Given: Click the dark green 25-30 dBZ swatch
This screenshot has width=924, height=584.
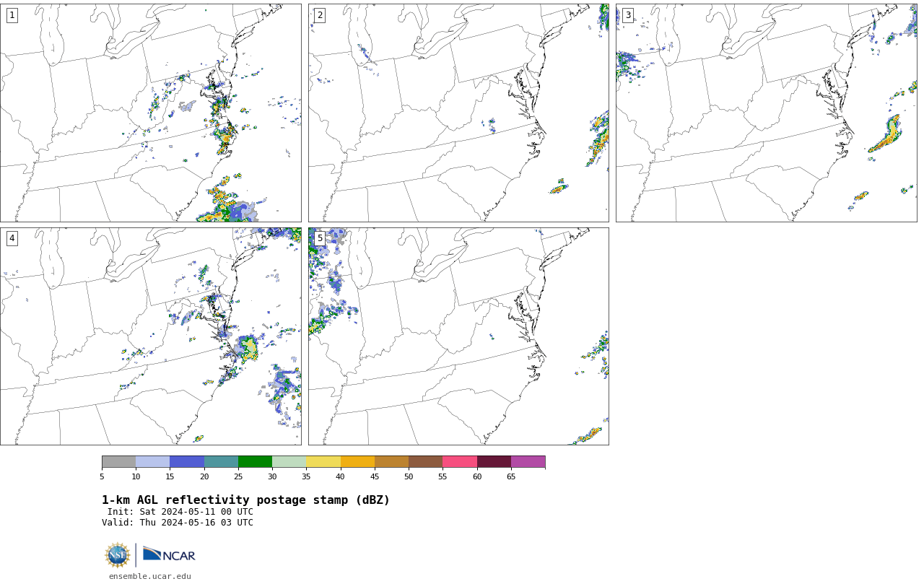Looking at the screenshot, I should pos(255,462).
